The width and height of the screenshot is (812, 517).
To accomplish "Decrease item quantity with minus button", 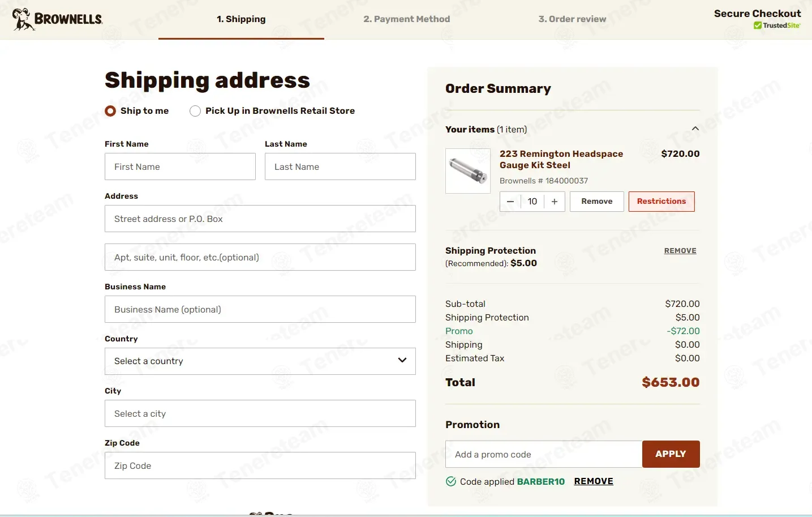I will click(510, 202).
